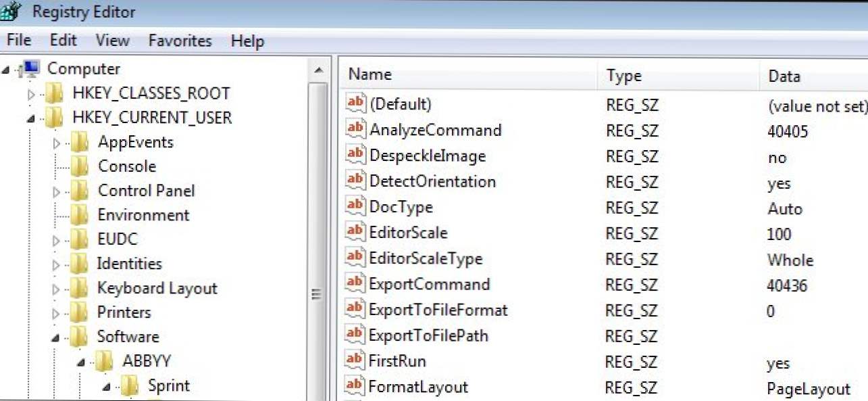Screen dimensions: 868x401
Task: Collapse the Software key
Action: point(57,337)
